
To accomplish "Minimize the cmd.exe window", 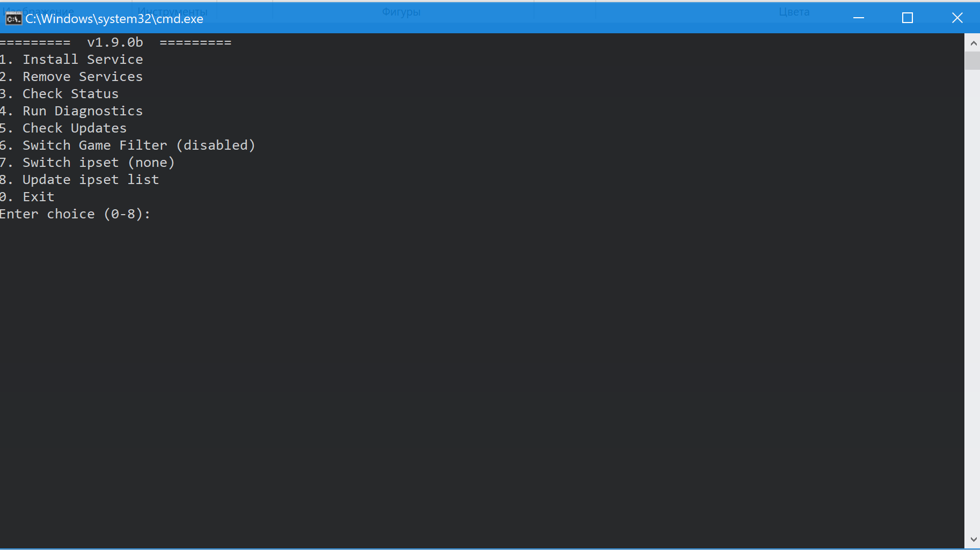I will tap(859, 18).
